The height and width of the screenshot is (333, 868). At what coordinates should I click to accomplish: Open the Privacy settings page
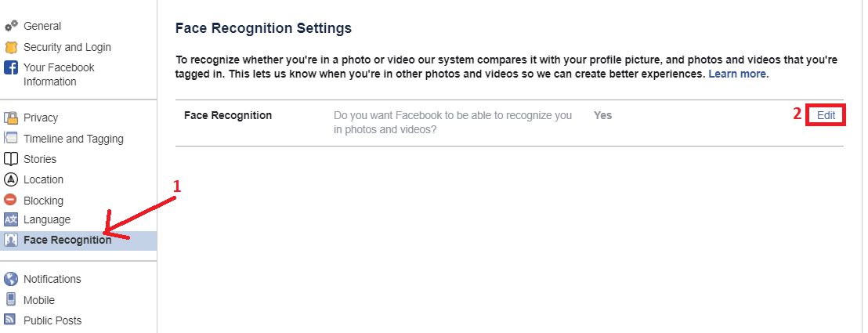[x=41, y=118]
